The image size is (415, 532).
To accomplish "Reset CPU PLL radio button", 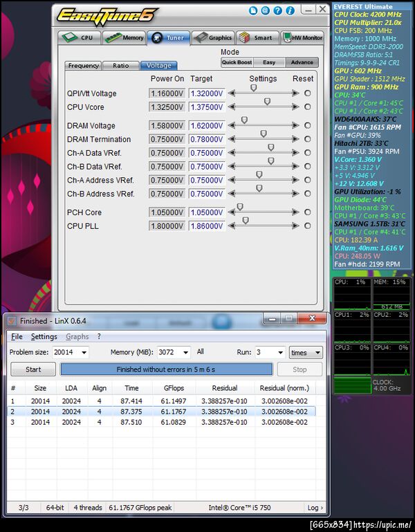I will pyautogui.click(x=307, y=226).
